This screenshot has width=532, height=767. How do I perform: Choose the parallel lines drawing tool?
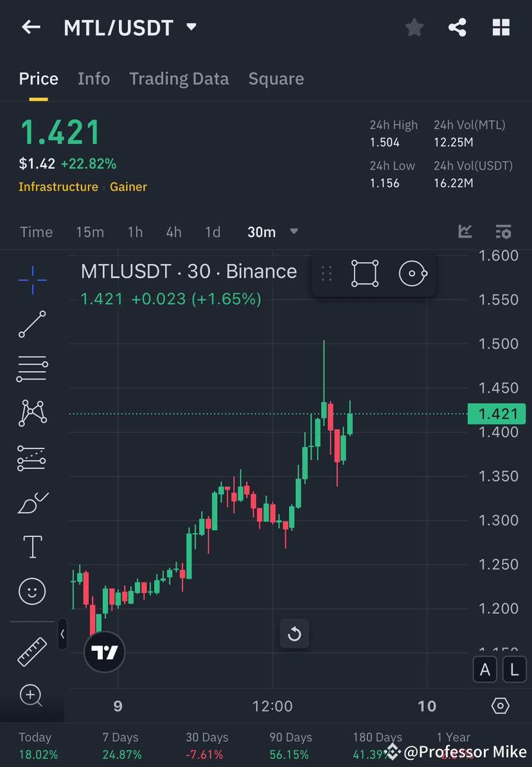click(32, 369)
